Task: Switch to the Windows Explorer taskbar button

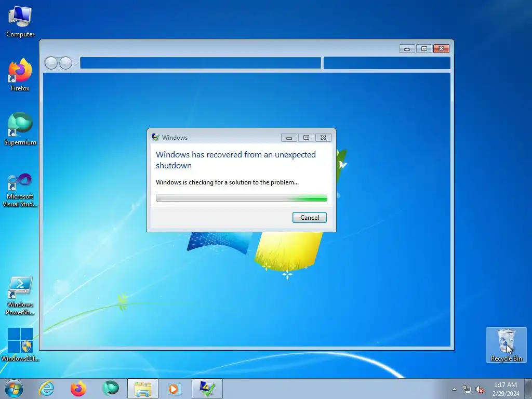Action: point(142,389)
